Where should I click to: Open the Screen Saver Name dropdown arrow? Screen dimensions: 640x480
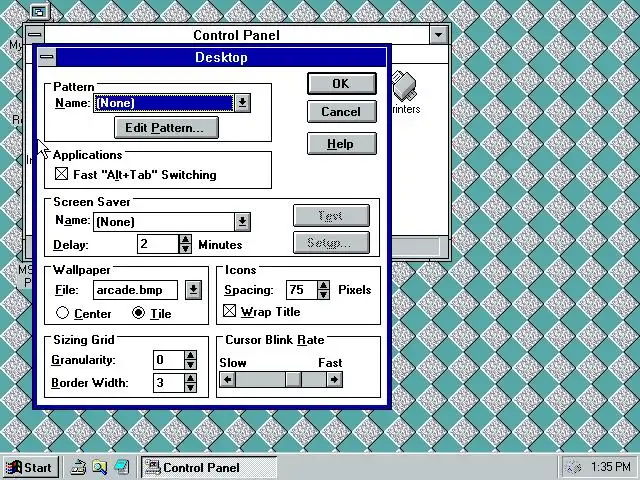coord(242,222)
